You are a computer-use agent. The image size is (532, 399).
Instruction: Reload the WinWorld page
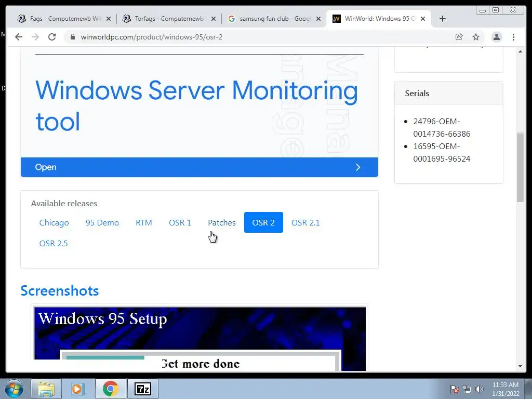[52, 37]
